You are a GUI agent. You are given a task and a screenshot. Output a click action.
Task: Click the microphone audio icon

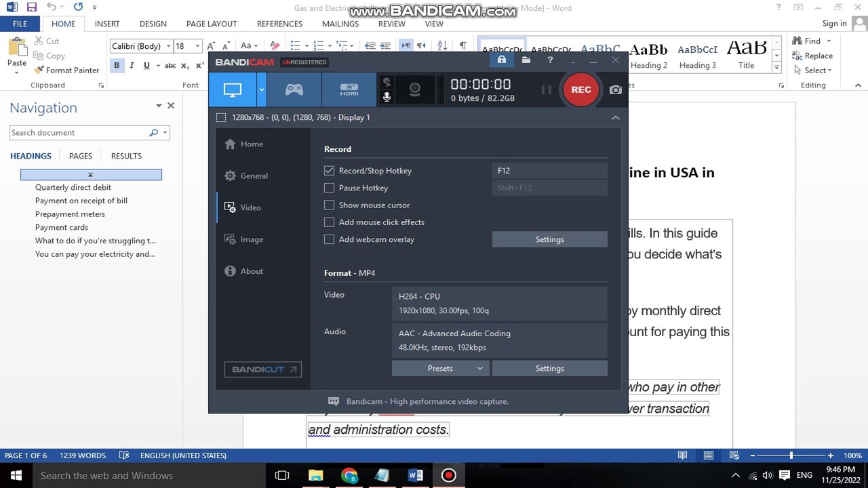point(387,97)
